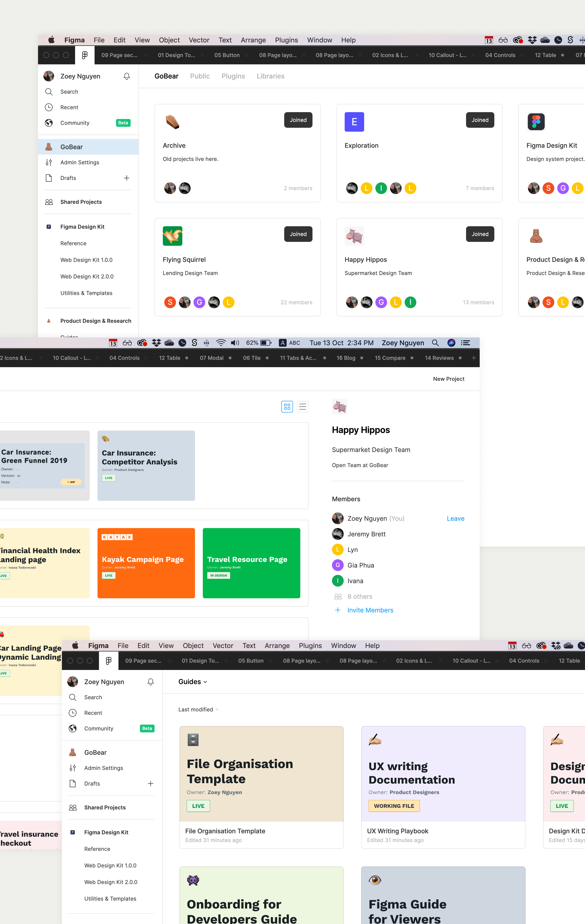Image resolution: width=585 pixels, height=924 pixels.
Task: Open Web Design Kit 2.0.0 in top window
Action: [x=87, y=276]
